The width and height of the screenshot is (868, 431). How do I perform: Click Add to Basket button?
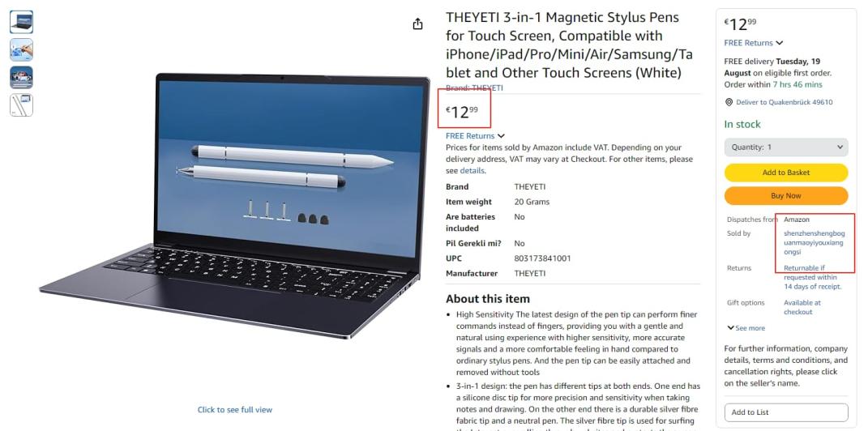tap(786, 173)
